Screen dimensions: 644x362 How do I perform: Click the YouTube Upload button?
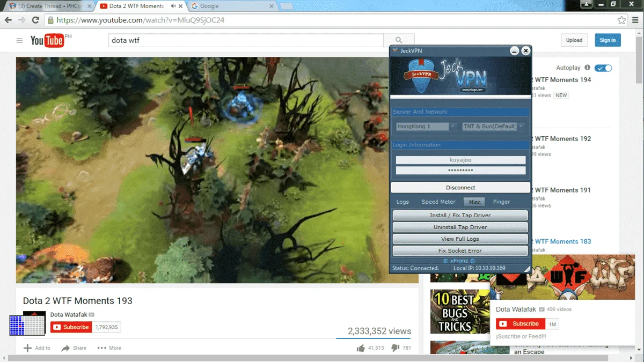(x=574, y=40)
